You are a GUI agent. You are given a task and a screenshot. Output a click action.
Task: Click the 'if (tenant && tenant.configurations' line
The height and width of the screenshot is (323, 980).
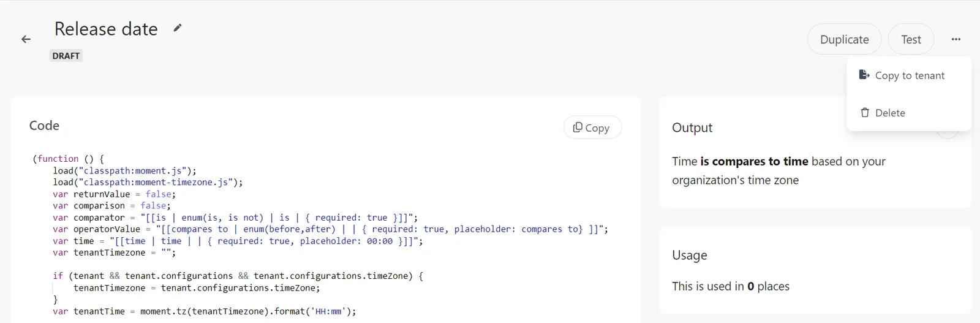point(238,276)
